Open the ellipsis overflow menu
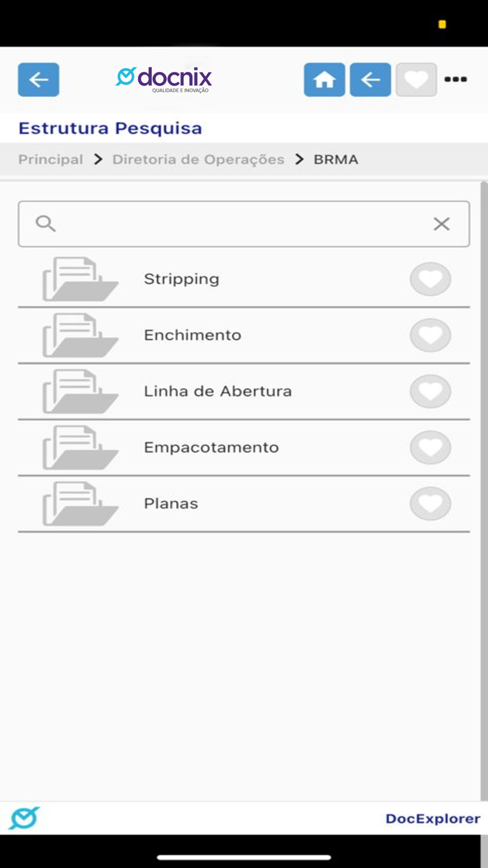 [456, 79]
